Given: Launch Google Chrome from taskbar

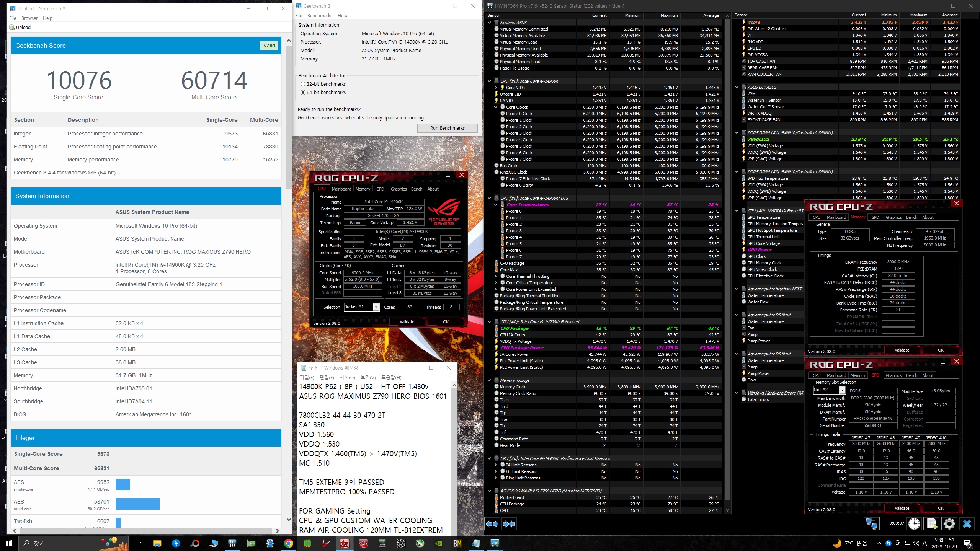Looking at the screenshot, I should [289, 543].
